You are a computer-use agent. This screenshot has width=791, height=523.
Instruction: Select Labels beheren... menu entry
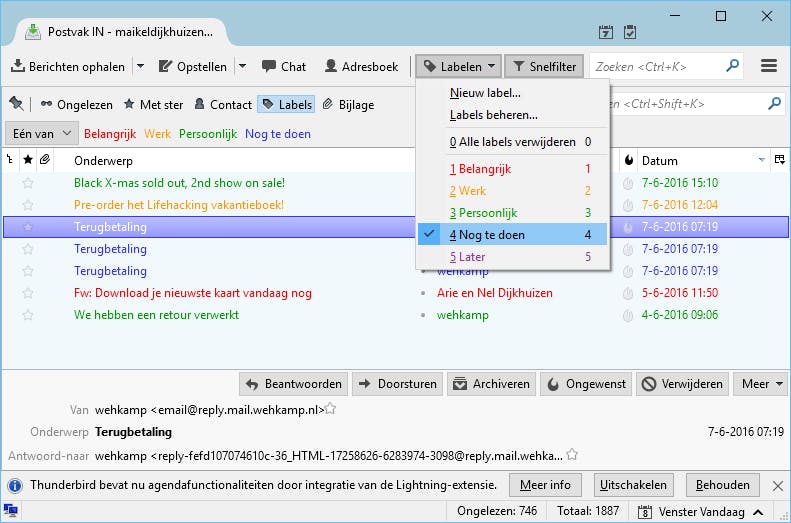point(513,115)
